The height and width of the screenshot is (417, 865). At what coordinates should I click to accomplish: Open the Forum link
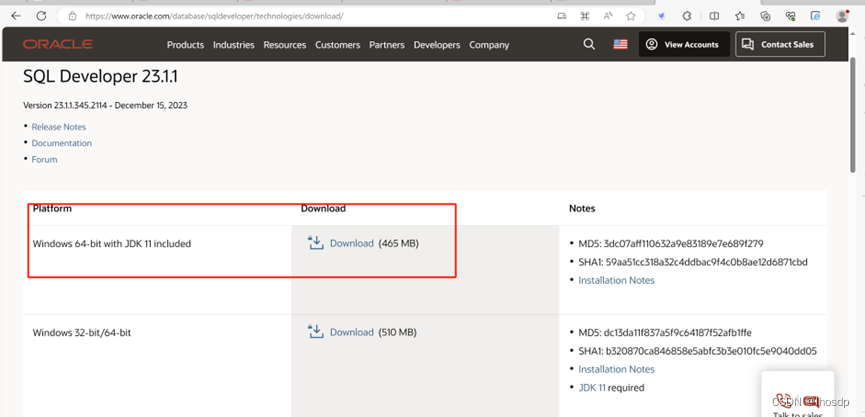44,159
